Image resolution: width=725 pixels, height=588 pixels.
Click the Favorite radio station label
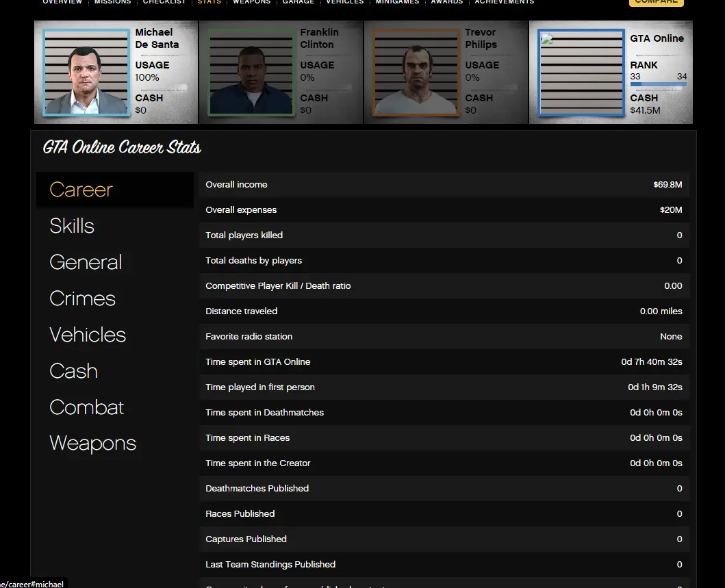pos(249,337)
